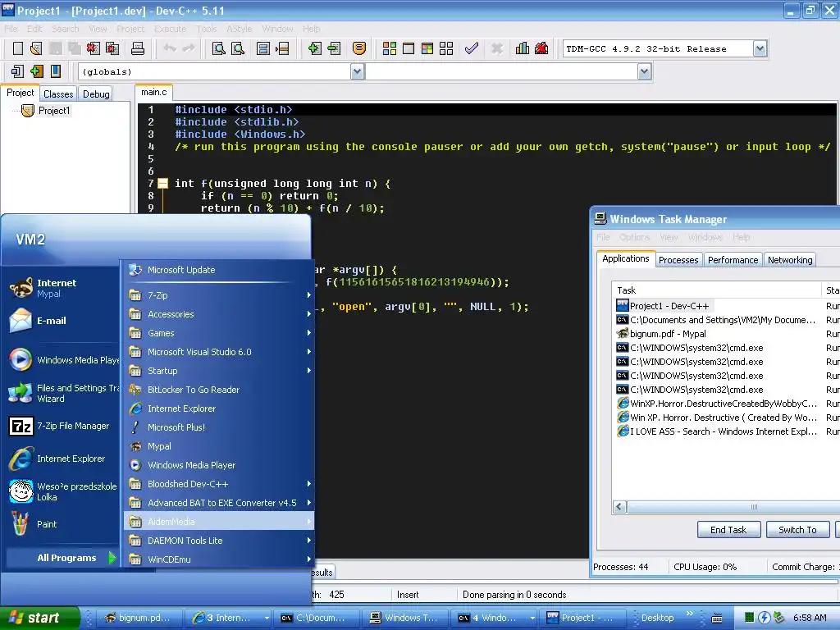Image resolution: width=840 pixels, height=630 pixels.
Task: Open DAEMON Tools Lite program folder
Action: coord(218,541)
